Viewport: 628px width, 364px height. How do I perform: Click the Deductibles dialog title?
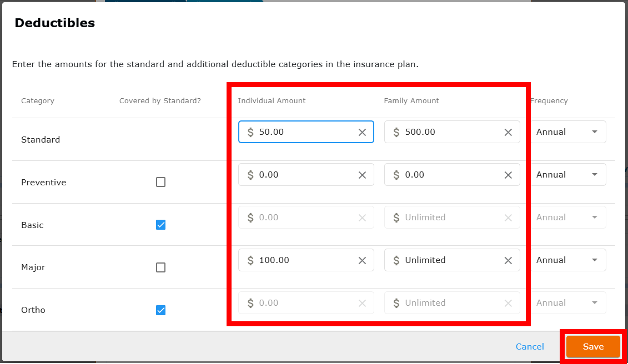(x=54, y=23)
